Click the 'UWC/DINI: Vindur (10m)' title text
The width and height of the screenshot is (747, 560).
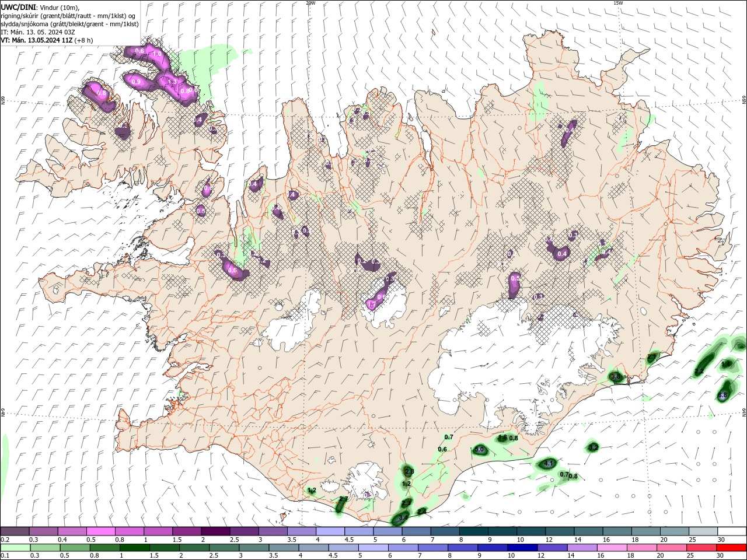[x=40, y=7]
